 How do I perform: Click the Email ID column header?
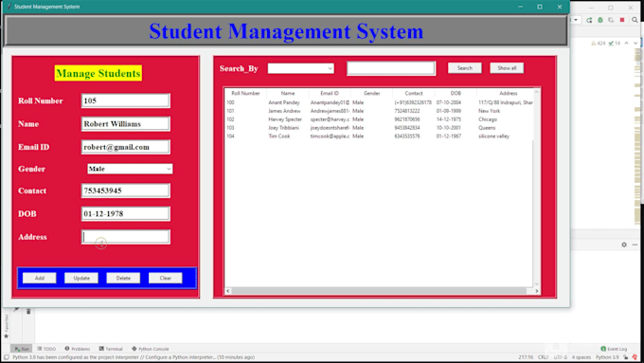pyautogui.click(x=330, y=93)
